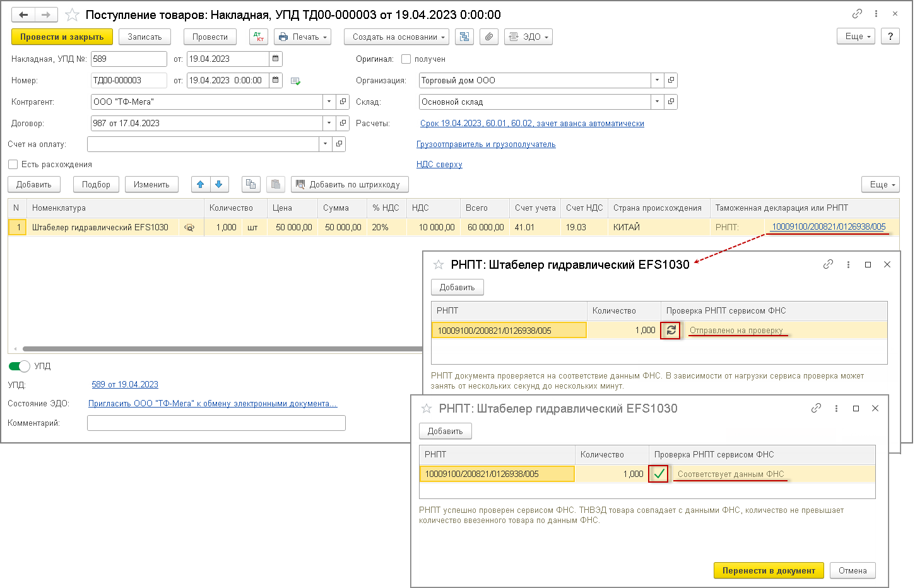Image resolution: width=915 pixels, height=588 pixels.
Task: Move table row down arrow
Action: (x=219, y=184)
